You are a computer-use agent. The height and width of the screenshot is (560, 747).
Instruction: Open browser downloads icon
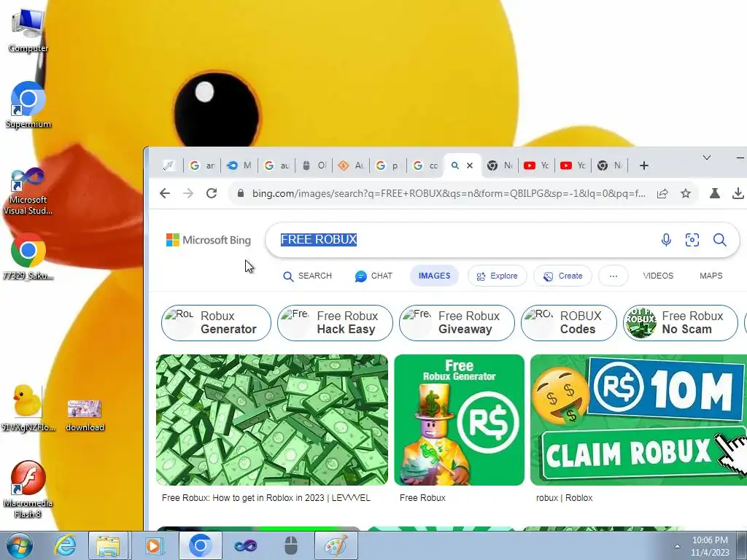(x=738, y=193)
